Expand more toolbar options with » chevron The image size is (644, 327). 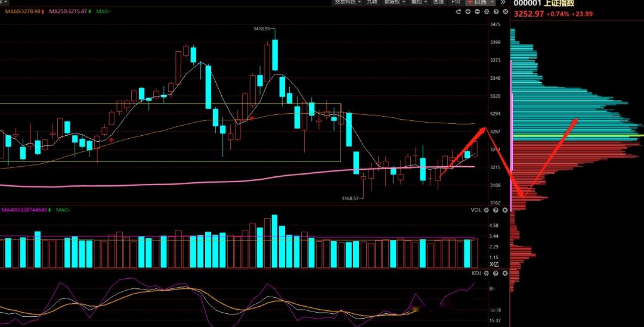pyautogui.click(x=503, y=2)
